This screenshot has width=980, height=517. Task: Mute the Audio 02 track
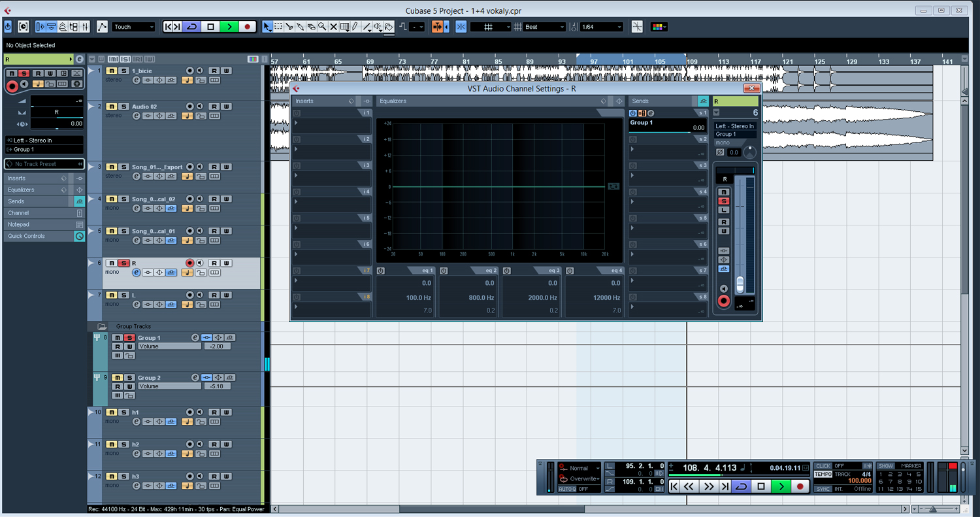(x=111, y=107)
